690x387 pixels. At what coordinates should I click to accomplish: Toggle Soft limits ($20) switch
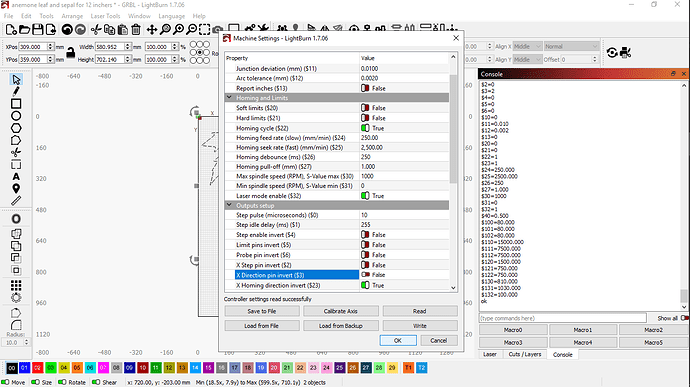pyautogui.click(x=365, y=108)
